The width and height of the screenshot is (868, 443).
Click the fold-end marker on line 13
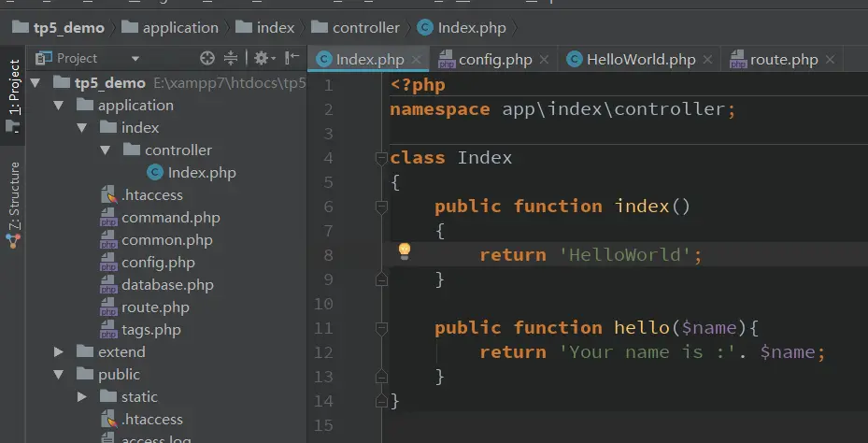[x=381, y=377]
